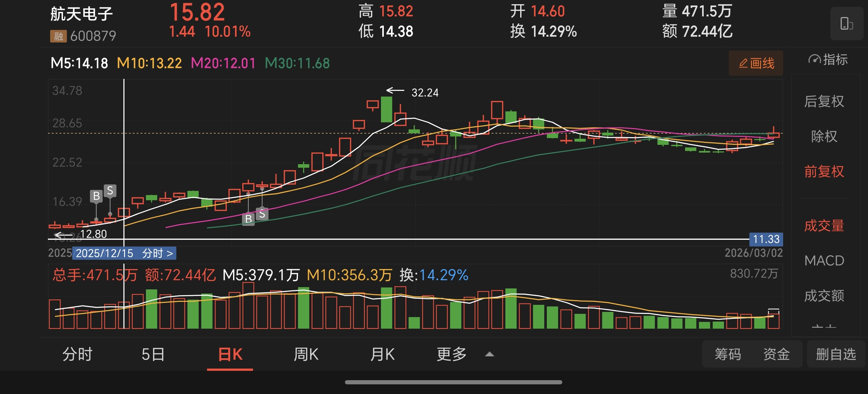This screenshot has height=394, width=868.
Task: Tap the lower S sell marker
Action: pyautogui.click(x=262, y=214)
